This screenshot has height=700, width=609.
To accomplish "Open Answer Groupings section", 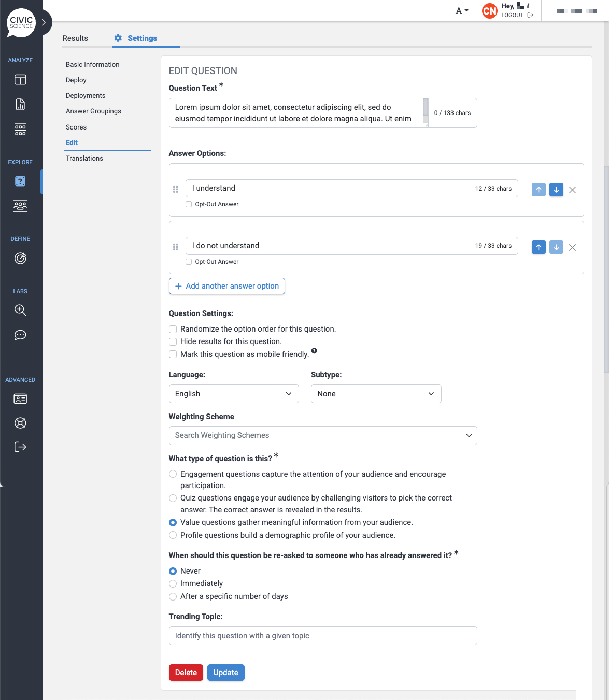I will (93, 111).
